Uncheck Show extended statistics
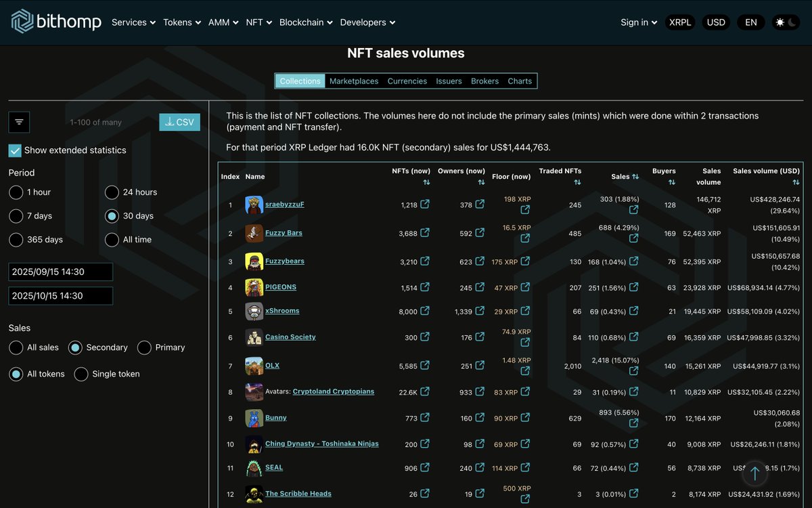Viewport: 812px width, 508px height. tap(15, 150)
